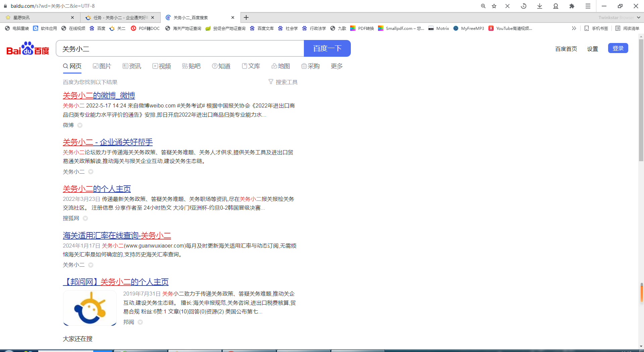644x352 pixels.
Task: Open extensions puzzle icon
Action: tap(572, 6)
